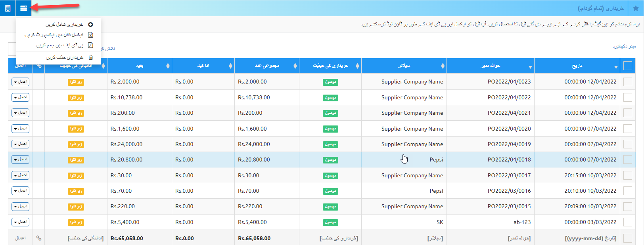Select the checkbox for purchase ab-123

(x=627, y=222)
